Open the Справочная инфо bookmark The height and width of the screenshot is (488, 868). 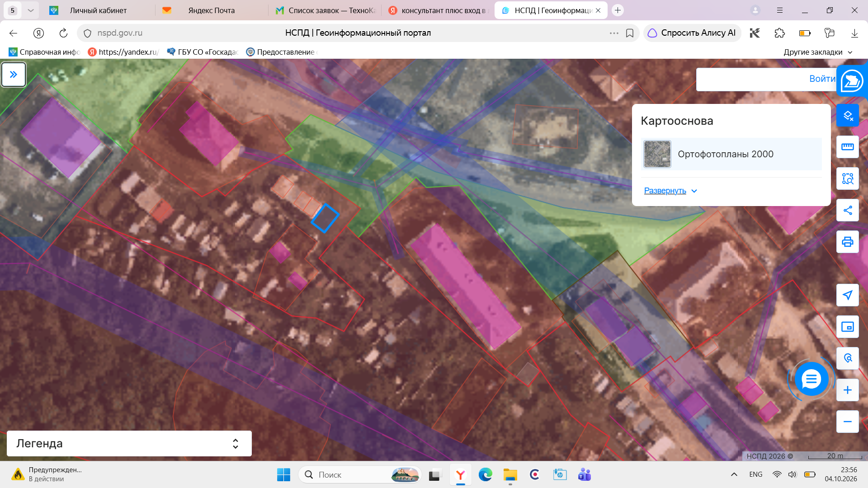click(x=44, y=52)
